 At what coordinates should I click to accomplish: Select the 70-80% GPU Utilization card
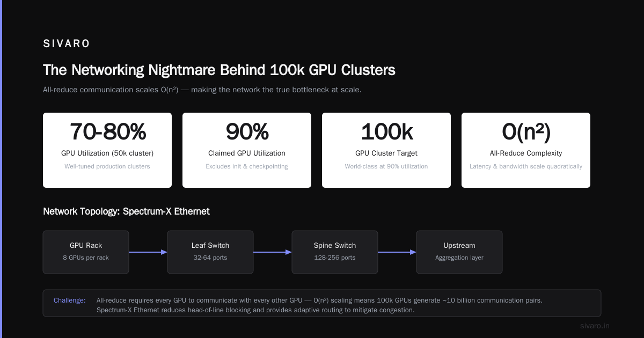tap(107, 150)
